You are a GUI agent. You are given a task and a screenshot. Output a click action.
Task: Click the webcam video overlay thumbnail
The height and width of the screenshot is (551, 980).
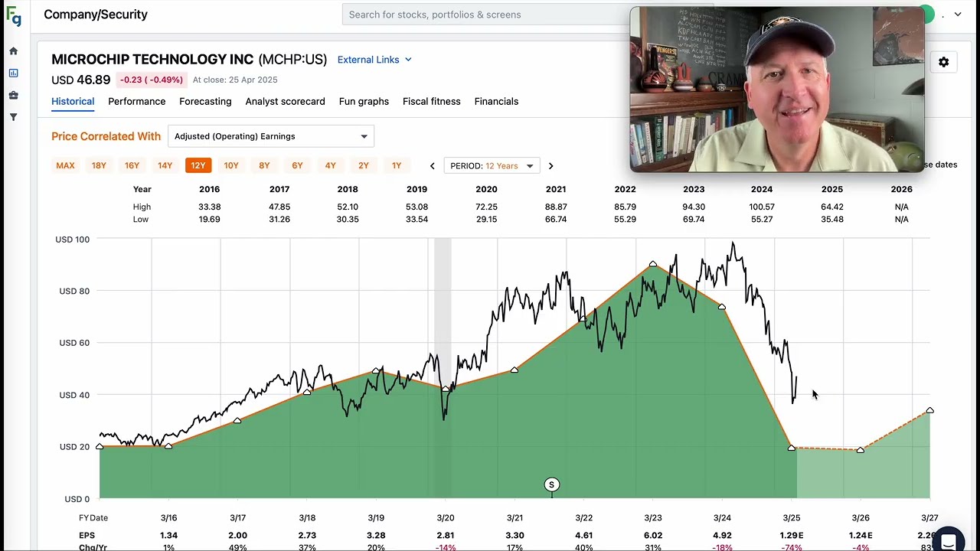click(777, 90)
